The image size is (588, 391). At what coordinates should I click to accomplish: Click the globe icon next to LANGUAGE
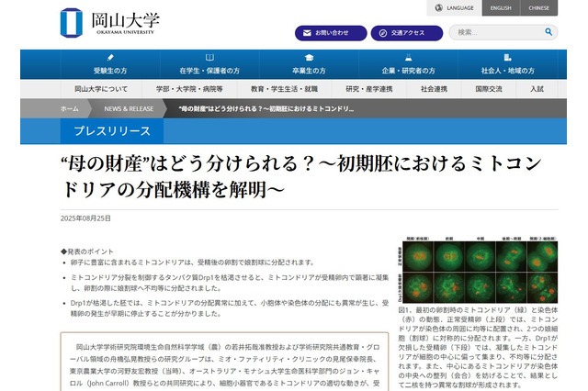(x=438, y=8)
